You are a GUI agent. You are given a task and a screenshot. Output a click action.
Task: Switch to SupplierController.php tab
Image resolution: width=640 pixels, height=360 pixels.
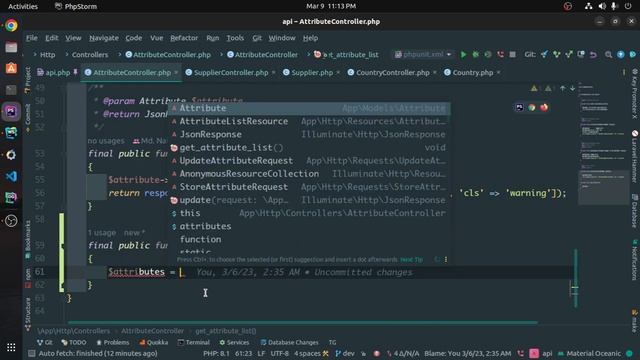[231, 73]
